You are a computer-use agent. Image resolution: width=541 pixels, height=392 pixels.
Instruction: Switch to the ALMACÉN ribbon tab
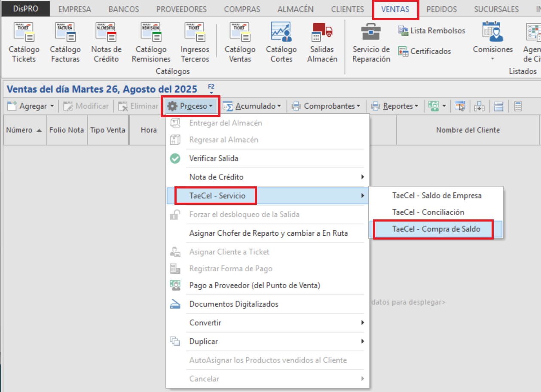coord(295,9)
